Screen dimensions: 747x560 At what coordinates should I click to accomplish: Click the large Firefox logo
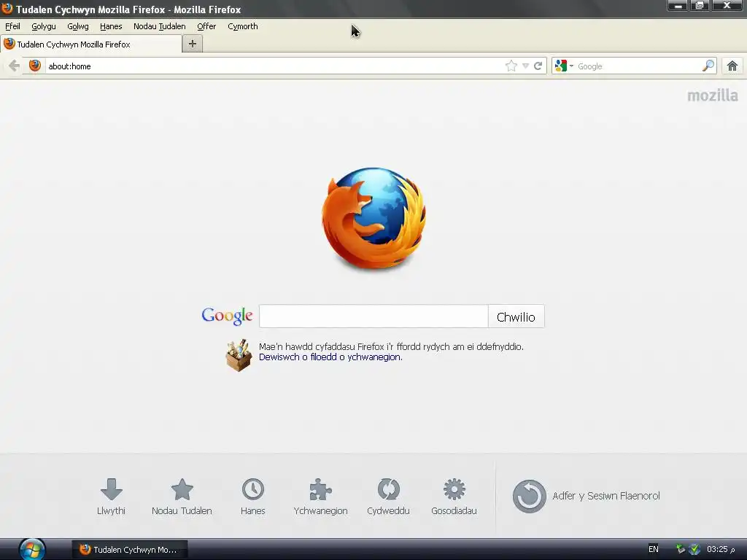tap(374, 218)
